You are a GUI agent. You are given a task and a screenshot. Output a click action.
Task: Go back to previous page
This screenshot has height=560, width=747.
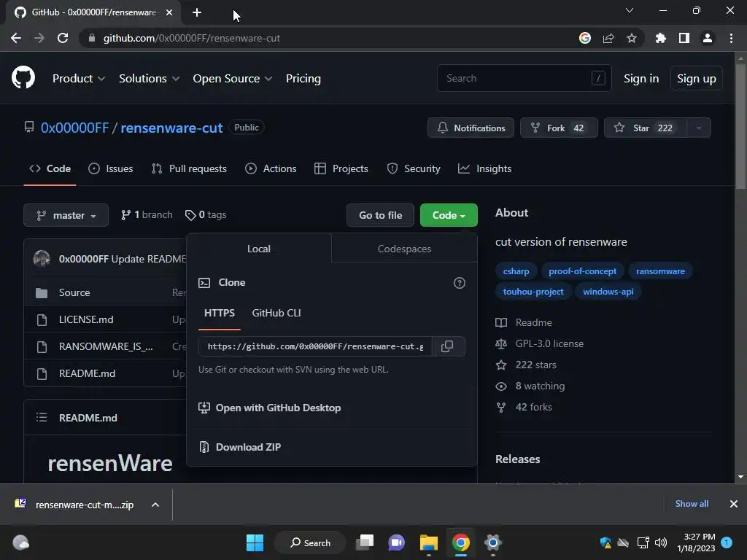pos(16,38)
